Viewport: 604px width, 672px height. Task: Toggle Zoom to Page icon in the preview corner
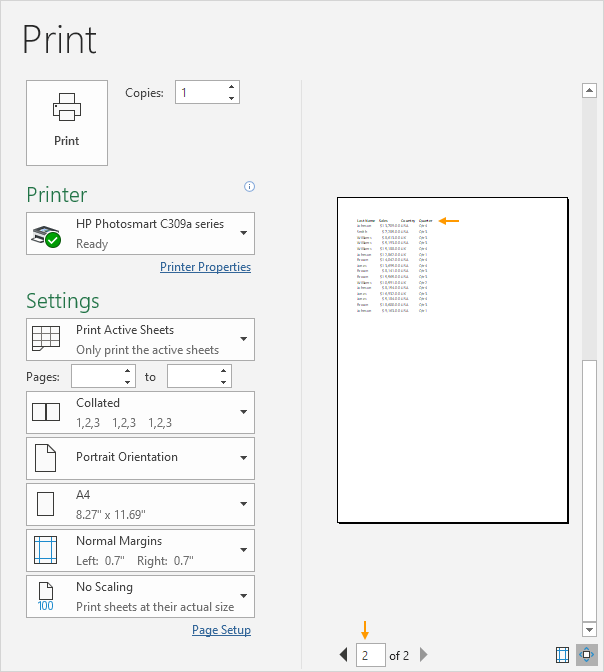(586, 655)
